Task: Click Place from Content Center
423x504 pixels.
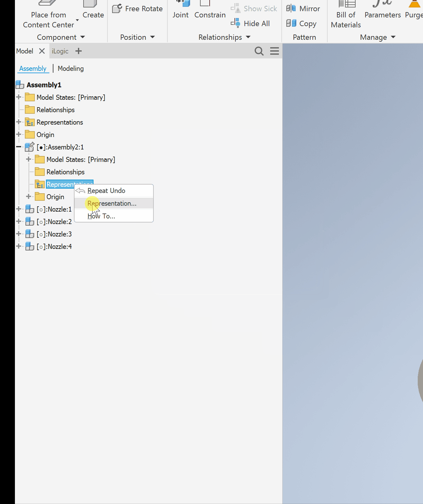Action: (x=48, y=14)
